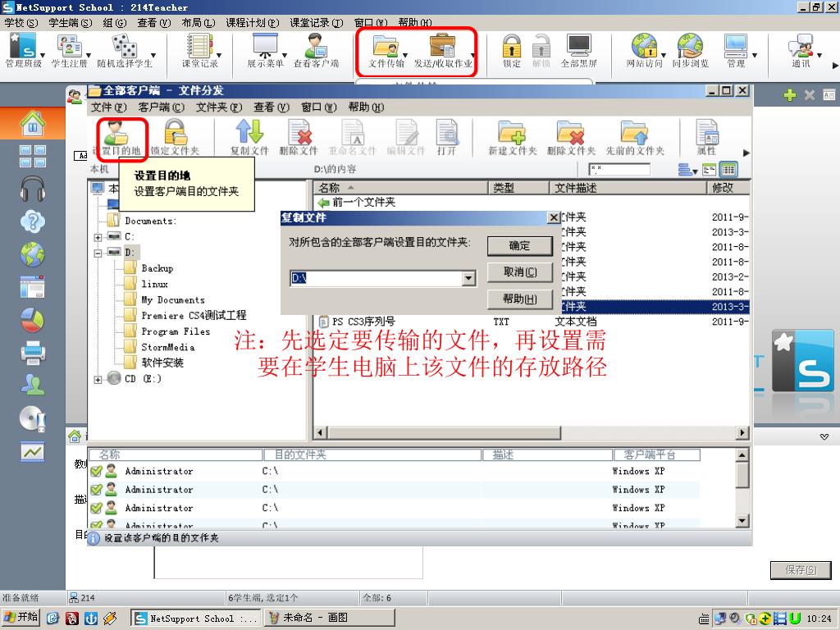Open the 管理 toolbar dropdown arrow
This screenshot has height=630, width=840.
click(755, 55)
